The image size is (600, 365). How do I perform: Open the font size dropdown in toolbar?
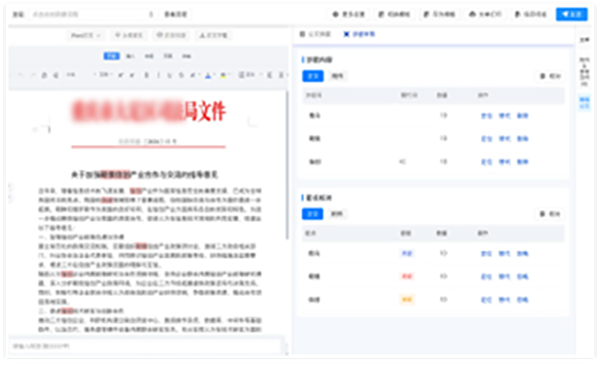[x=105, y=75]
